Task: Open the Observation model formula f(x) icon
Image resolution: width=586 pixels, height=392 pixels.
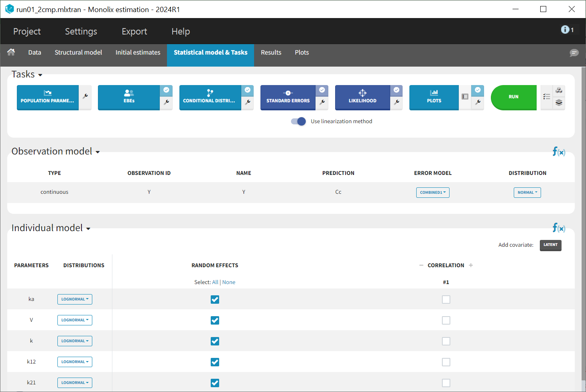Action: [x=558, y=152]
